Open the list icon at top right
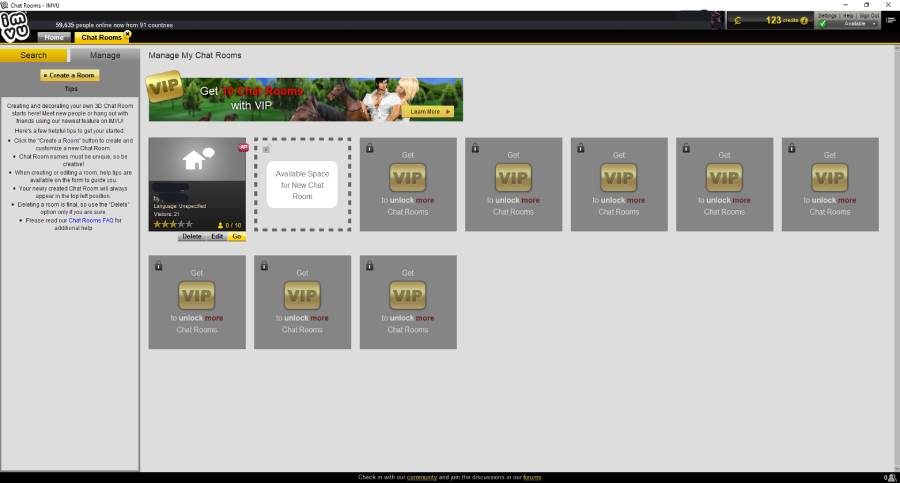The width and height of the screenshot is (900, 483). [x=890, y=20]
